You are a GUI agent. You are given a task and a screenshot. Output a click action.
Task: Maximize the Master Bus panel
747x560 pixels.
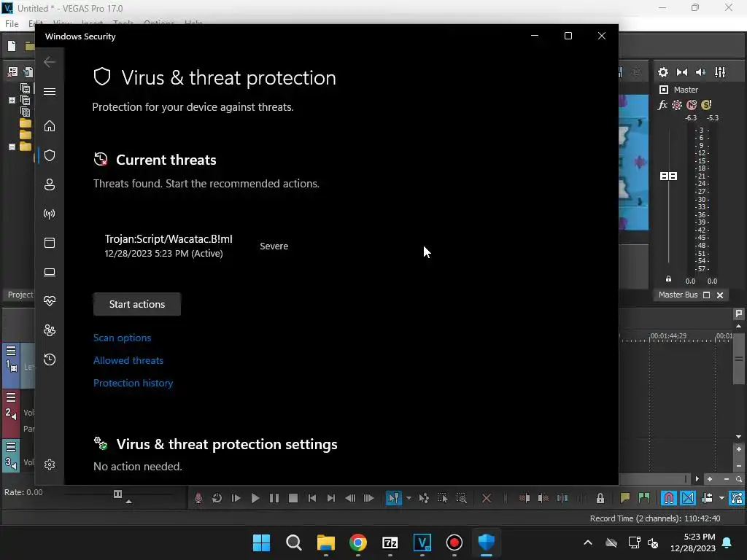coord(706,295)
